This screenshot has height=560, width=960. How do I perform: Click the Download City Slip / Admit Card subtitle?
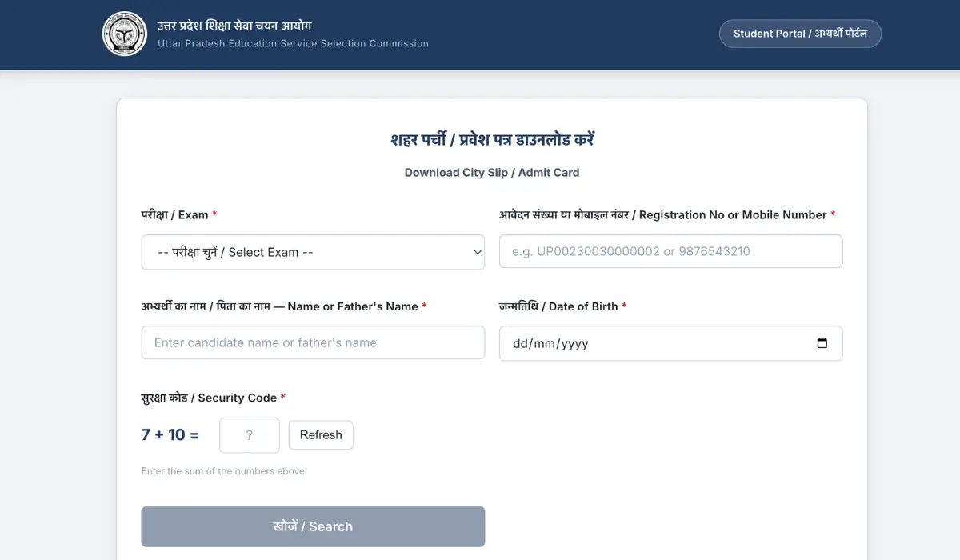(x=492, y=172)
